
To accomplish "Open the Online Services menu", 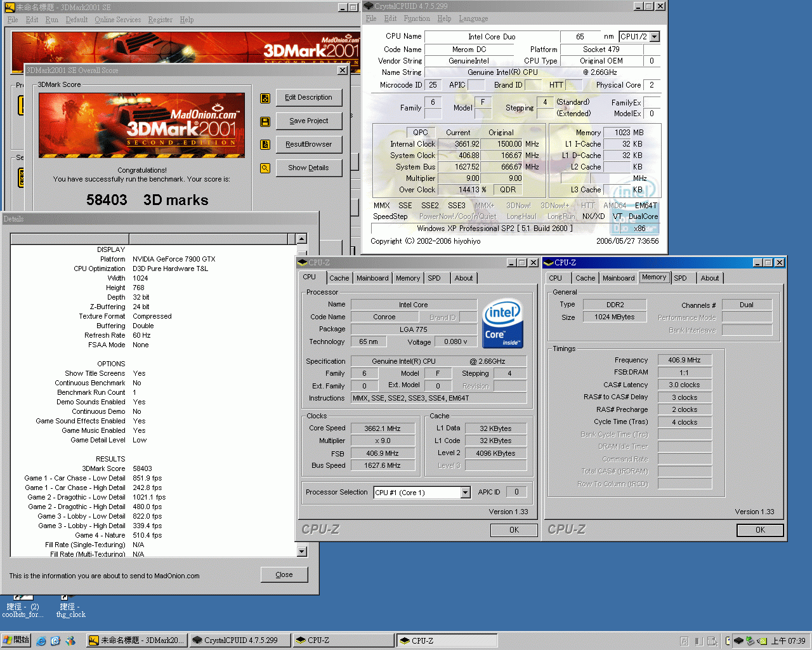I will point(118,20).
